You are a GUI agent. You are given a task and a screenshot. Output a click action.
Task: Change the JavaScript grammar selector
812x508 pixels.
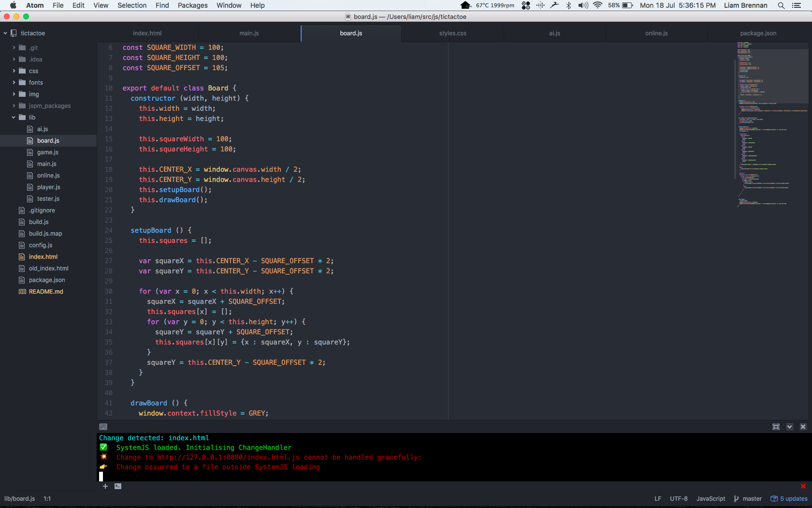[710, 499]
